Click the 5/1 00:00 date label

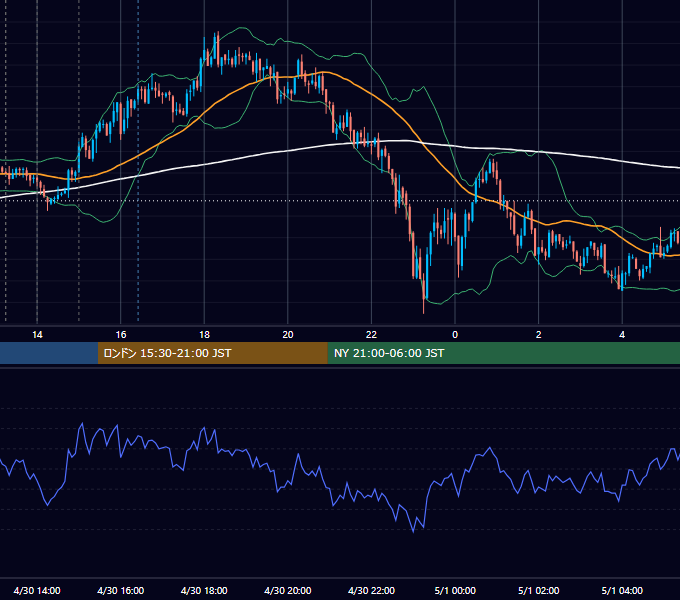click(x=455, y=590)
